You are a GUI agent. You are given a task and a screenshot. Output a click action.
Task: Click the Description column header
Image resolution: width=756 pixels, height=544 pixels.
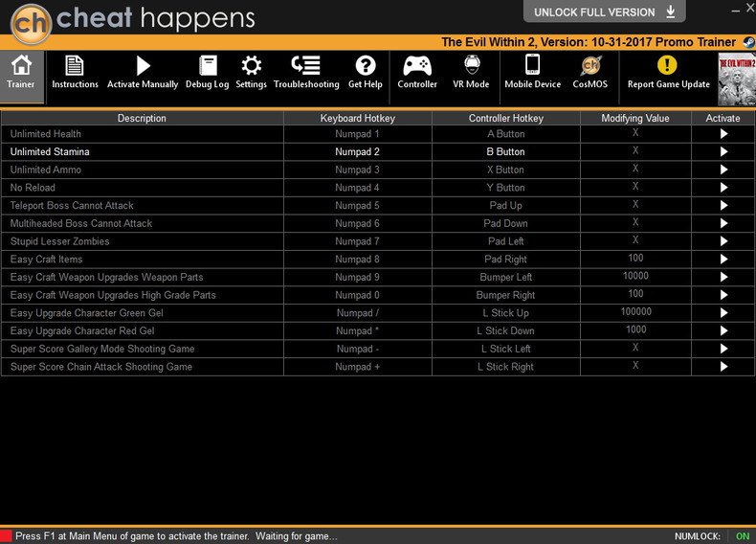click(142, 118)
